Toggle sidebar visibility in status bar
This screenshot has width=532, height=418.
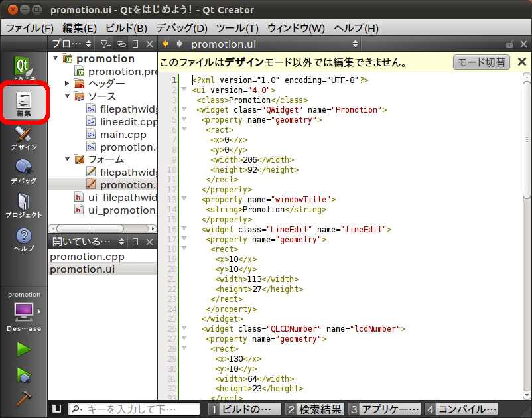coord(57,409)
